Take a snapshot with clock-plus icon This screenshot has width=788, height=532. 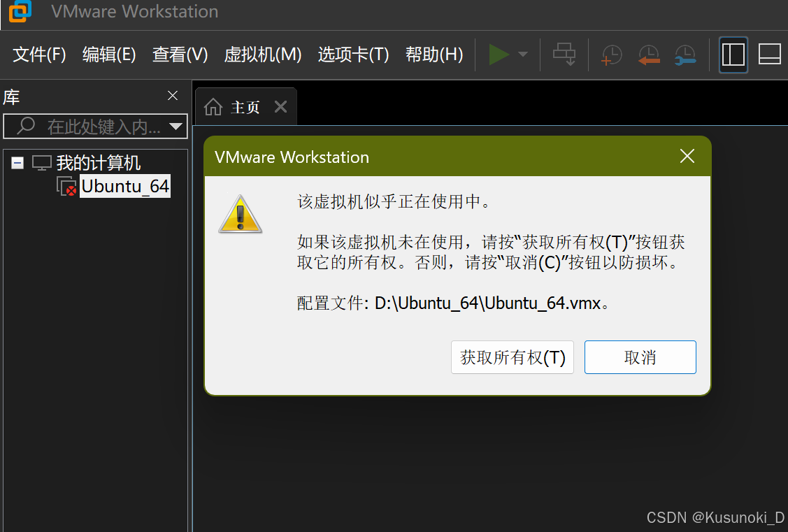tap(612, 55)
